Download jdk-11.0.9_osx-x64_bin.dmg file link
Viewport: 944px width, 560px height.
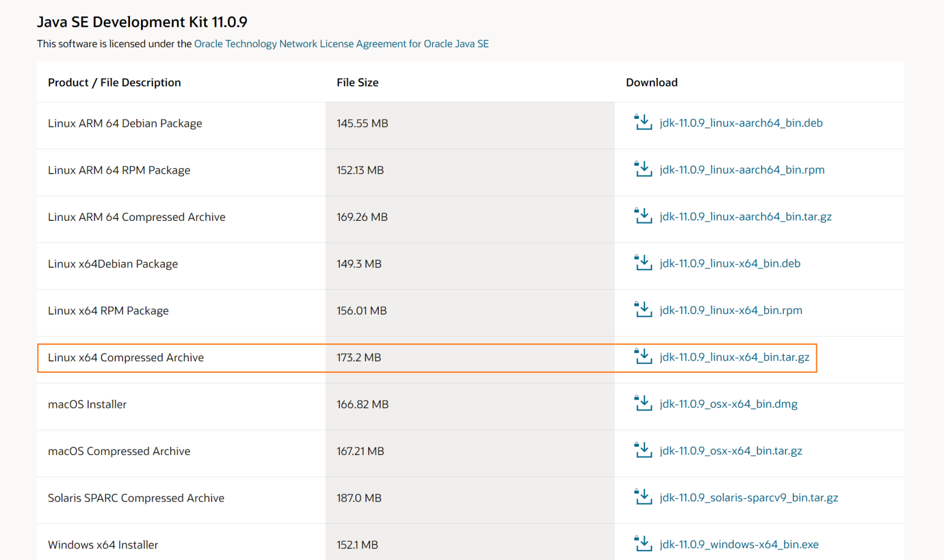click(x=728, y=404)
